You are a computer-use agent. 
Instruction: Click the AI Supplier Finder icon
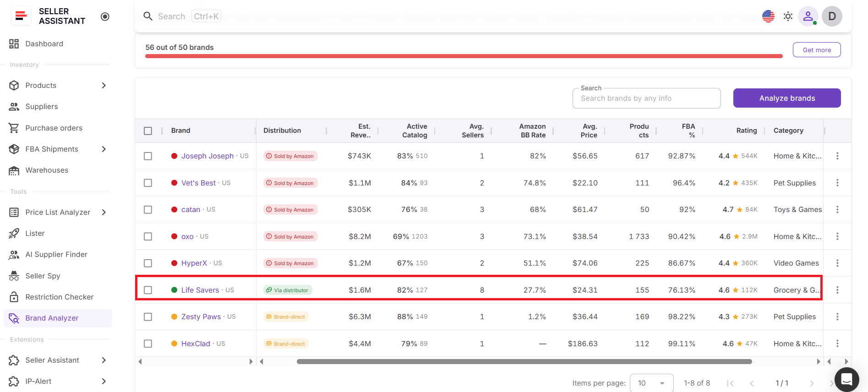[14, 255]
